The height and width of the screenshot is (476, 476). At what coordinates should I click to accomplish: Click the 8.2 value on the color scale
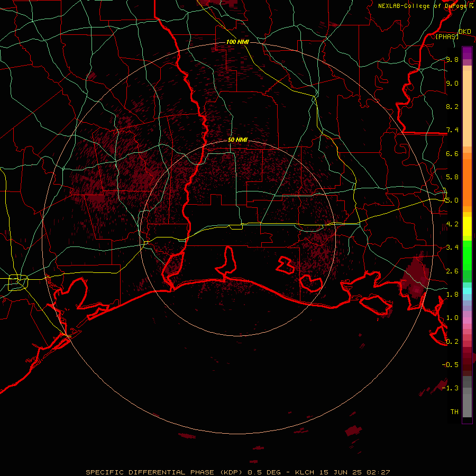[452, 106]
